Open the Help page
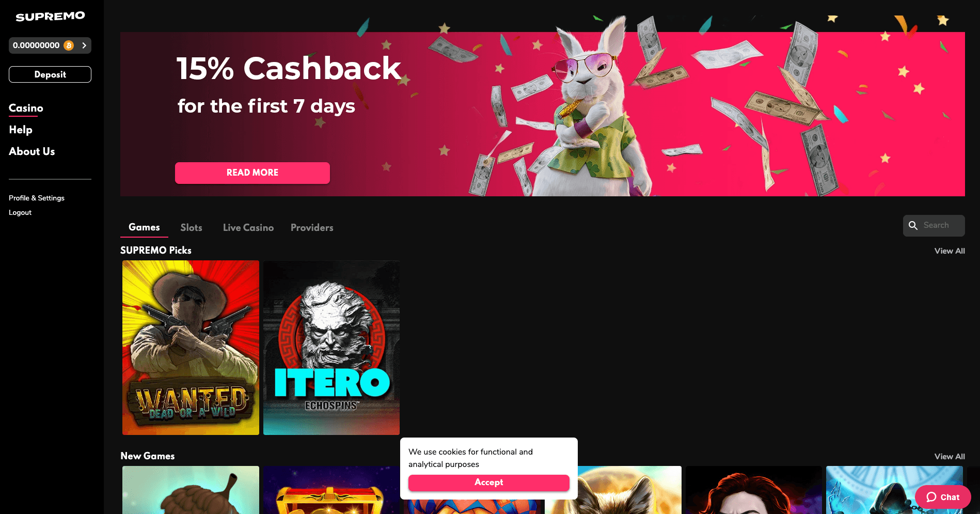 pos(21,130)
